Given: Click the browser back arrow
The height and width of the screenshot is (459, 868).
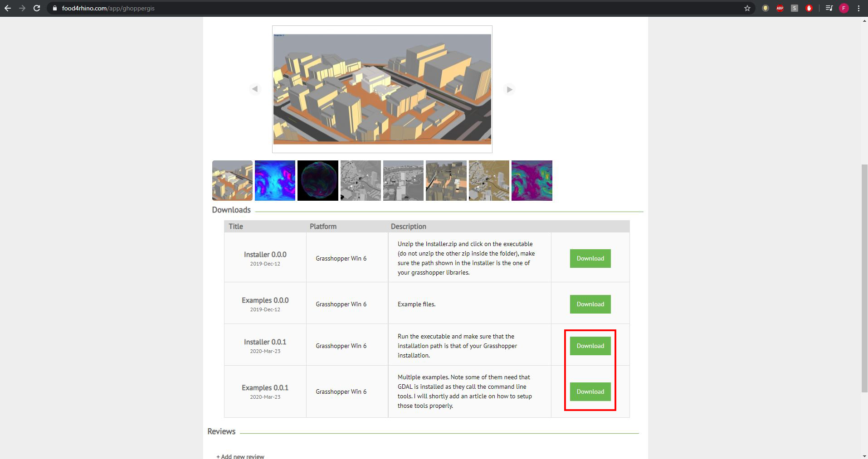Looking at the screenshot, I should pyautogui.click(x=7, y=8).
